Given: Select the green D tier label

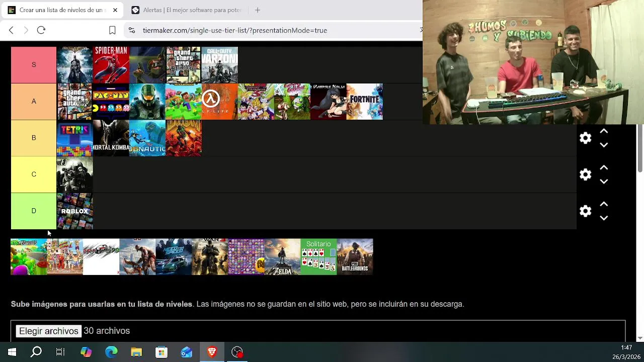Looking at the screenshot, I should (34, 211).
